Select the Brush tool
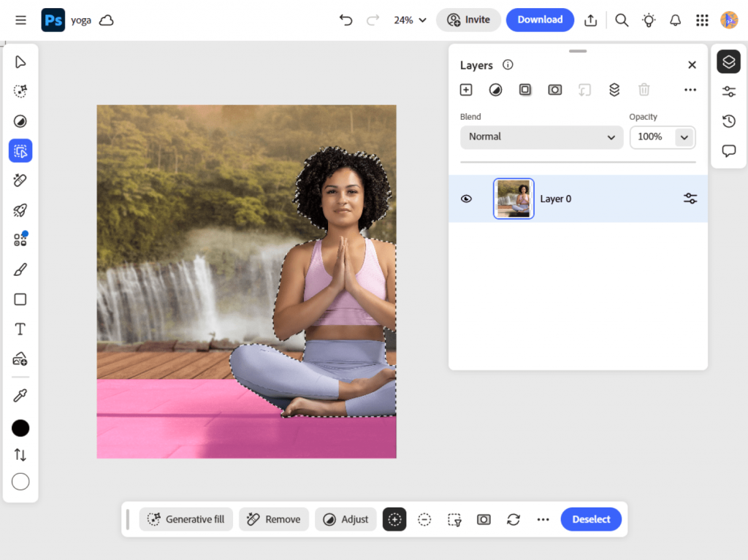 tap(20, 270)
